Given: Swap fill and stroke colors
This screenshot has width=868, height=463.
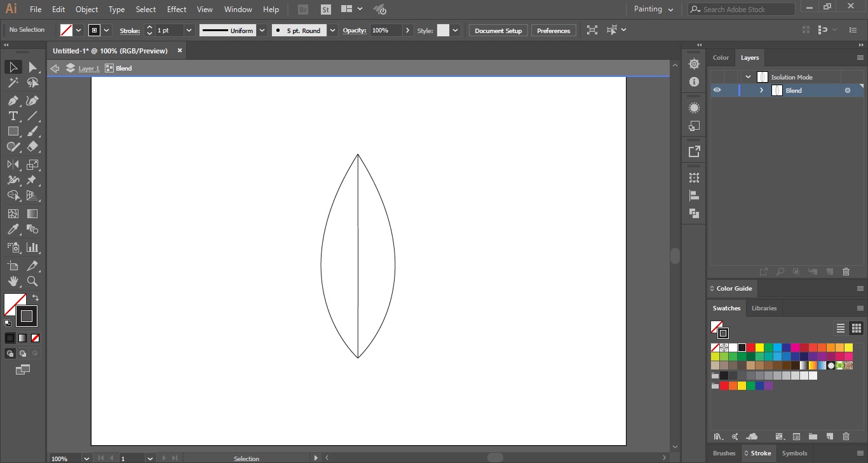Looking at the screenshot, I should tap(36, 298).
